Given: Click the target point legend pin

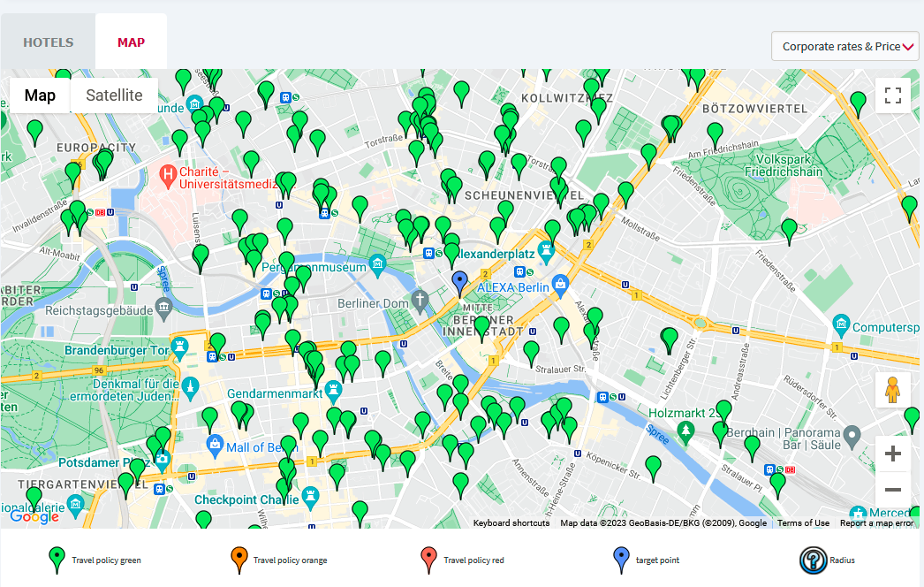Looking at the screenshot, I should pos(621,560).
